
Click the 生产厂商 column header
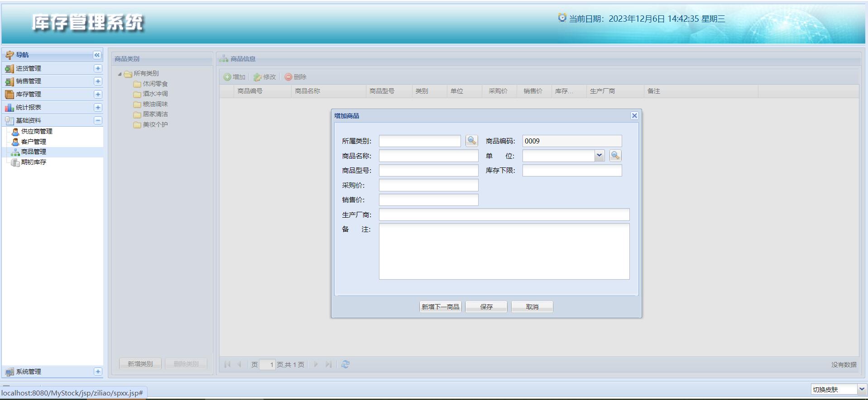[615, 91]
